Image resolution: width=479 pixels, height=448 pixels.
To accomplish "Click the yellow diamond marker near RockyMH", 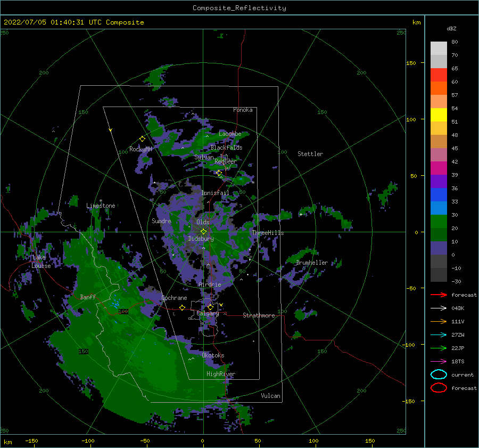I will (x=142, y=139).
